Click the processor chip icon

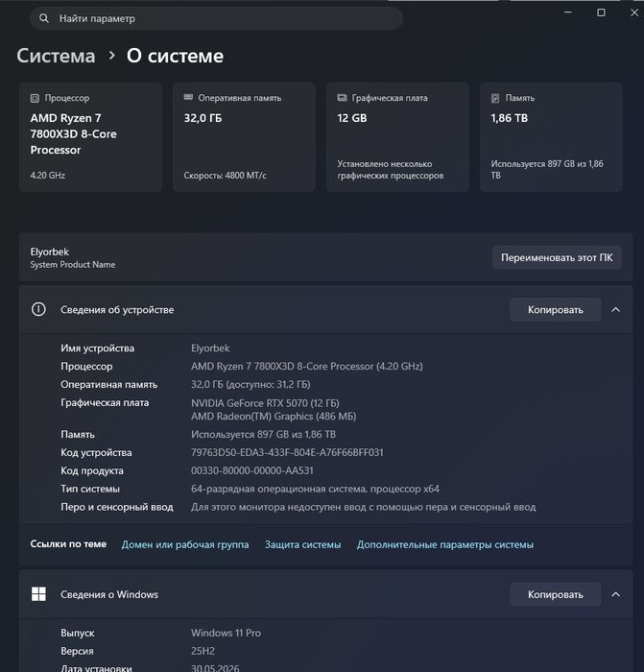click(35, 98)
